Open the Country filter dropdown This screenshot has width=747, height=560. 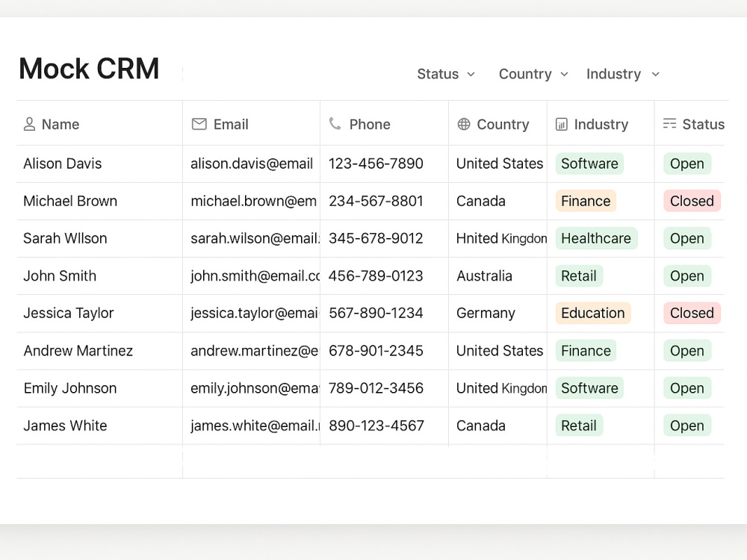[x=533, y=74]
